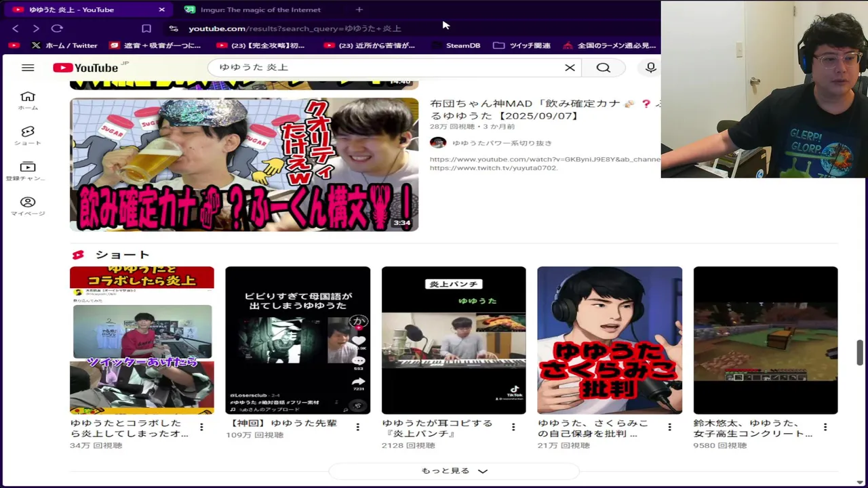This screenshot has width=868, height=488.
Task: Click the browser back arrow
Action: pos(16,28)
